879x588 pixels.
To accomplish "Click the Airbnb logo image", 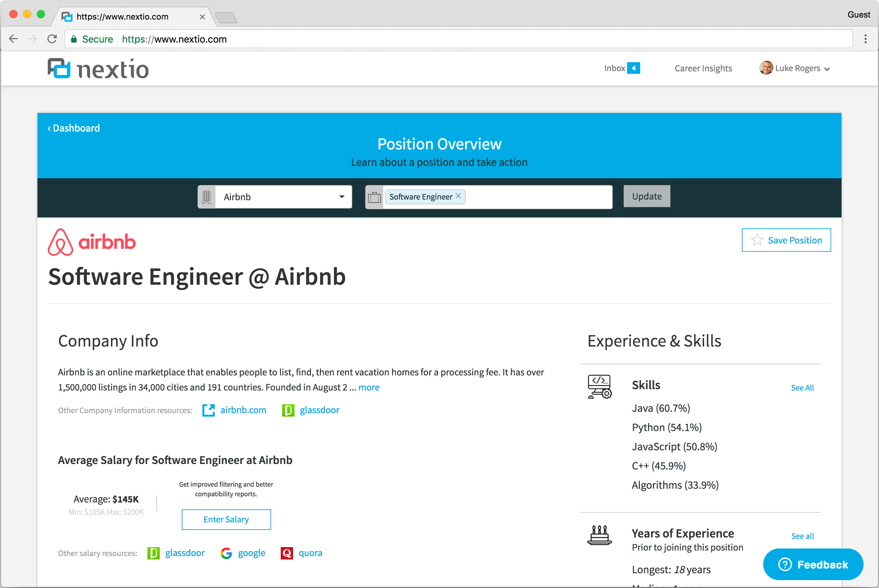I will (92, 242).
